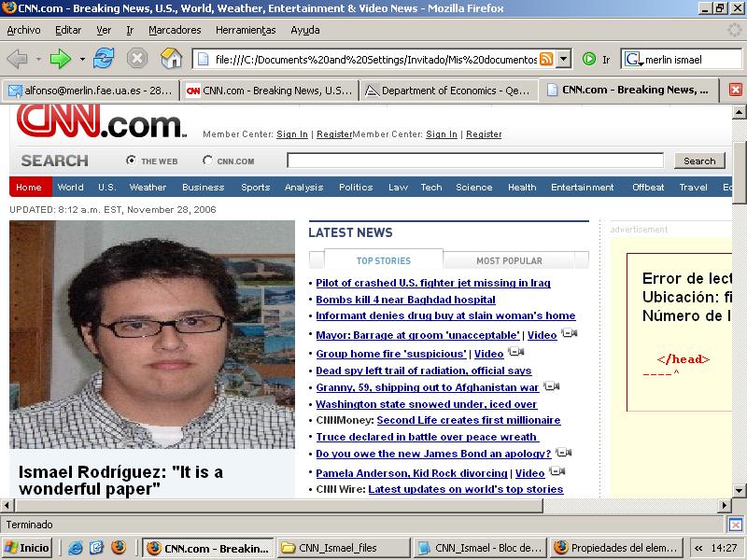Switch to Department of Economics tab
This screenshot has height=560, width=747.
448,90
